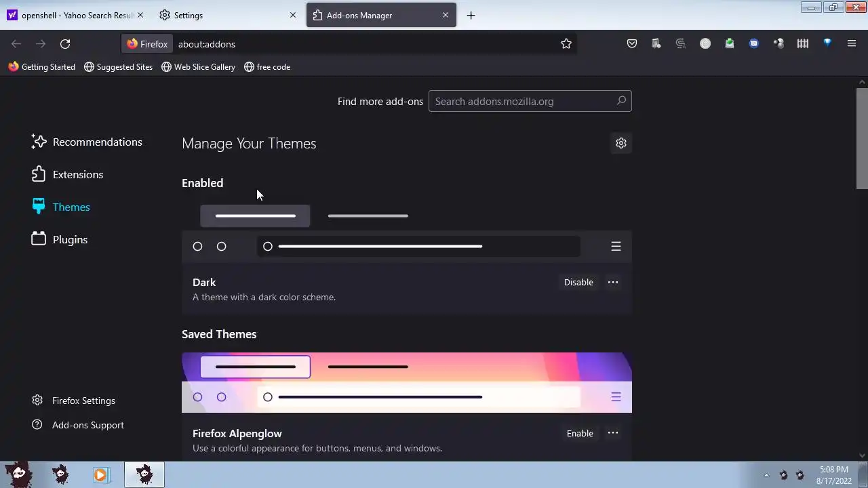Open the active Firefox taskbar button

click(x=144, y=475)
